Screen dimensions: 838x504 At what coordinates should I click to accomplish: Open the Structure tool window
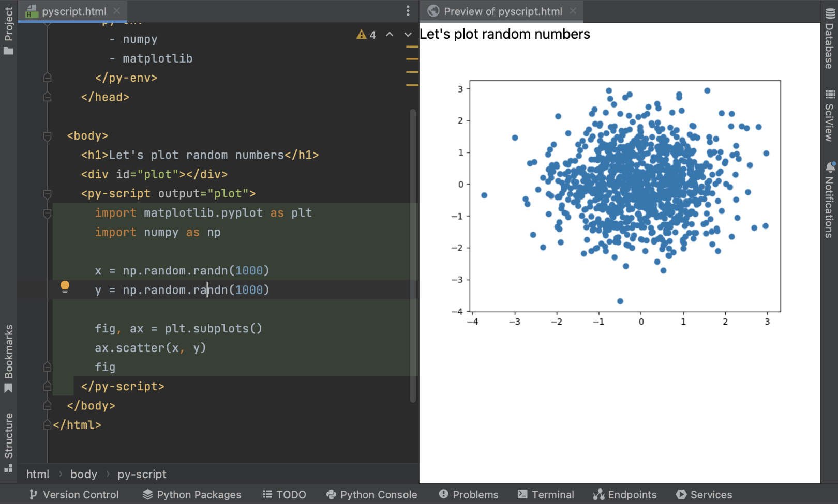(x=8, y=441)
